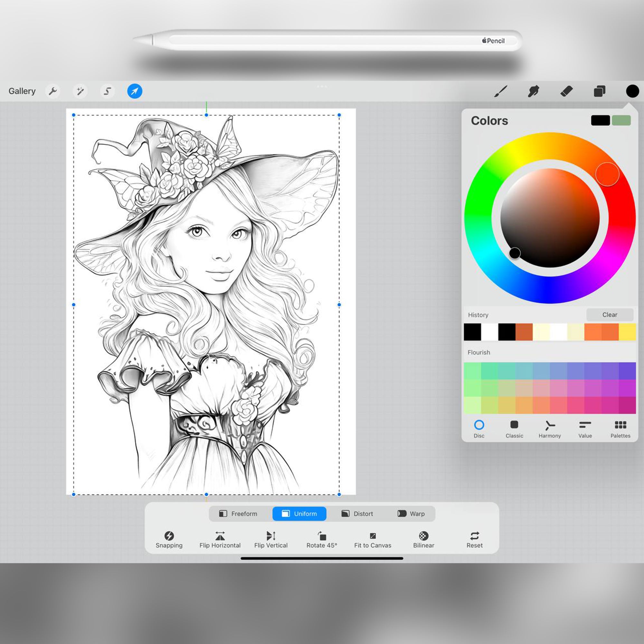Open the Actions wrench menu

(x=53, y=91)
